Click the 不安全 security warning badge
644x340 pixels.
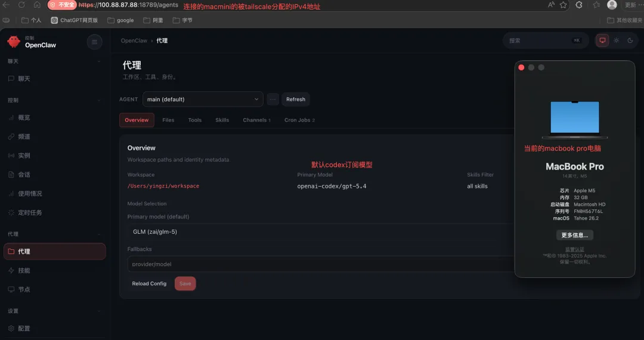(63, 5)
